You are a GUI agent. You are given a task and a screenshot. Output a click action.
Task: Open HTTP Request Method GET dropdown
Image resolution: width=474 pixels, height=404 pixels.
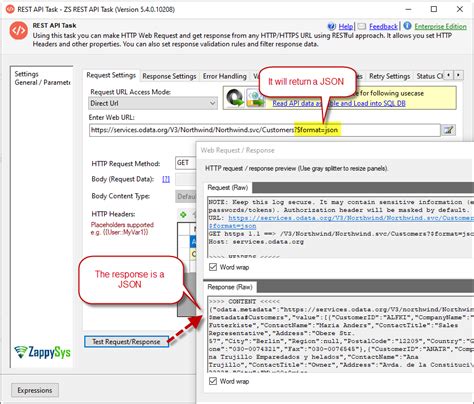[186, 163]
